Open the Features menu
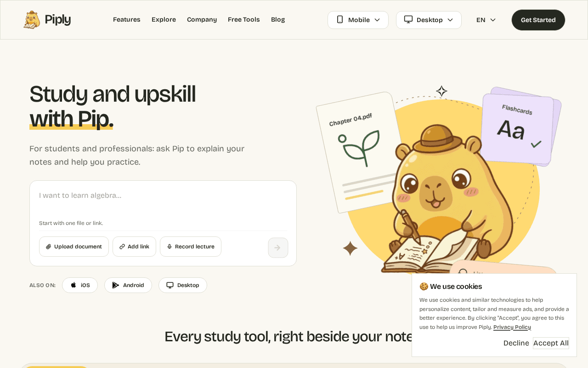 127,20
